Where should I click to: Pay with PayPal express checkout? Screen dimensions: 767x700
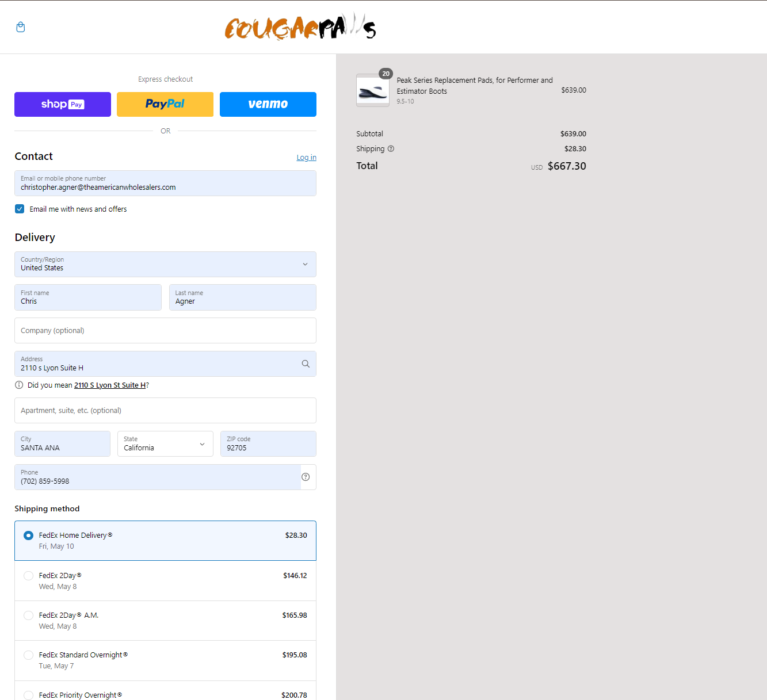(165, 104)
